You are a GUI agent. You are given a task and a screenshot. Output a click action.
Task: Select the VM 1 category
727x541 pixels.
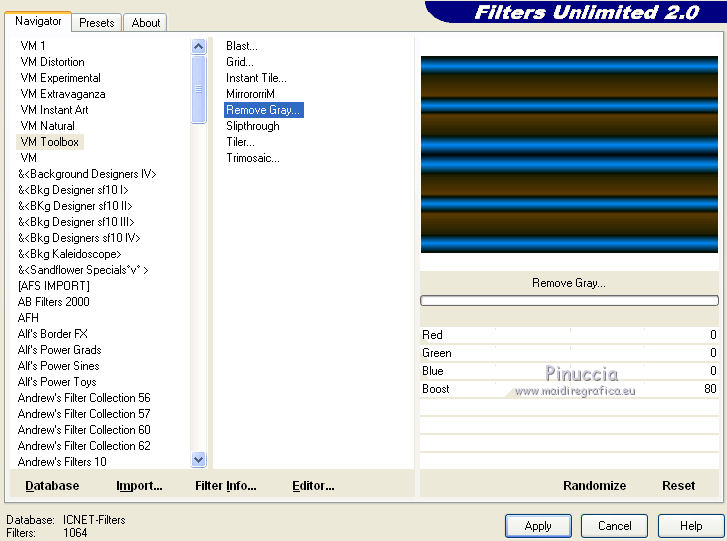[33, 46]
